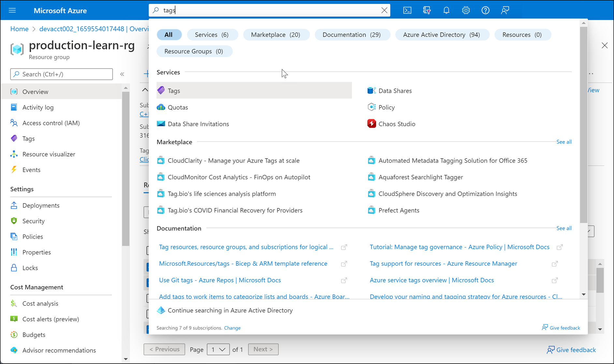The height and width of the screenshot is (364, 614).
Task: Open Policy service result
Action: pos(381,107)
